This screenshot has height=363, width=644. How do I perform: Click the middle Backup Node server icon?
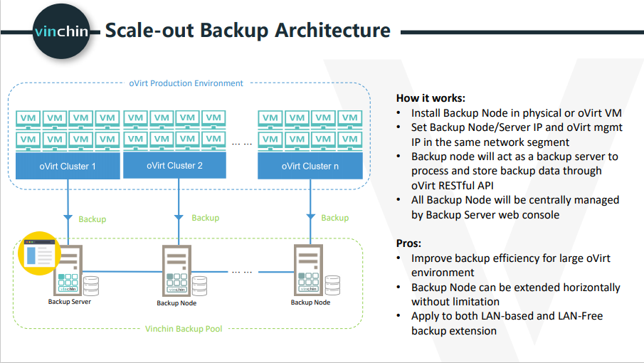tap(176, 270)
